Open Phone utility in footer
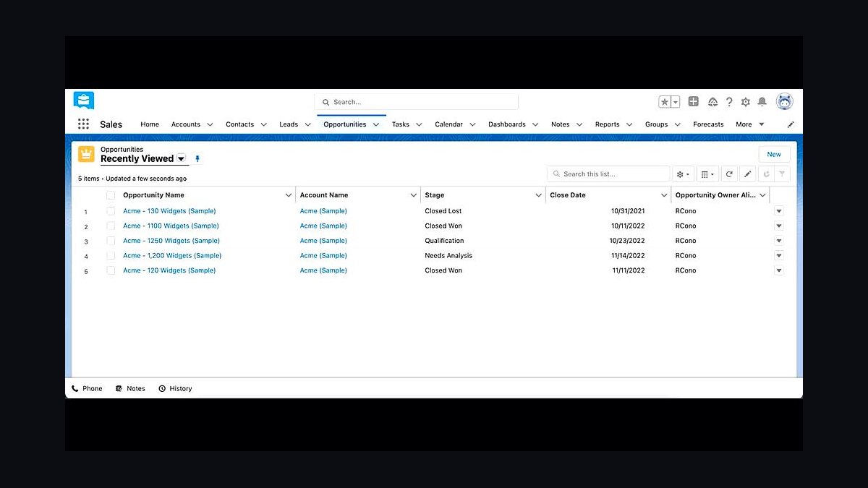 [x=87, y=389]
